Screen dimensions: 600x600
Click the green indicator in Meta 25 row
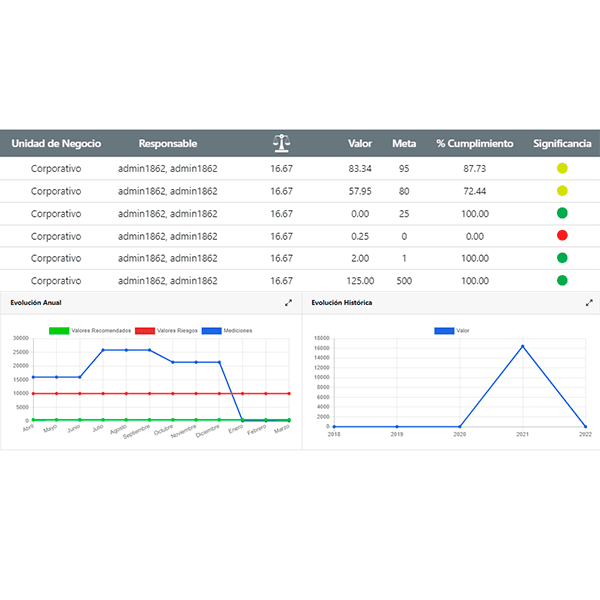coord(562,213)
